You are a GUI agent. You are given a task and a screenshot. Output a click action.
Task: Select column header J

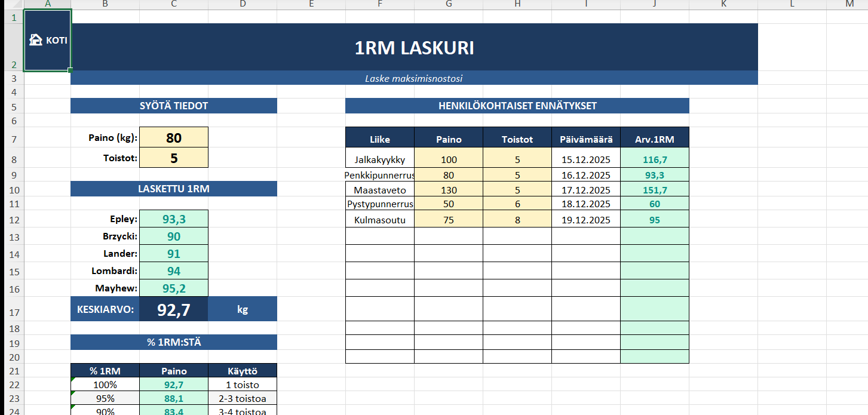(x=655, y=4)
